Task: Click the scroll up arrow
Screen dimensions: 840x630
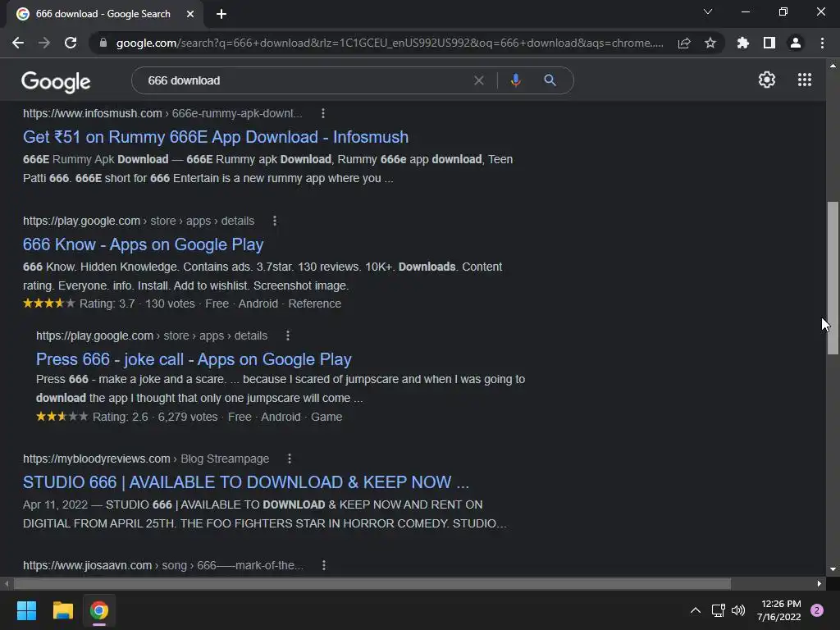Action: tap(833, 66)
